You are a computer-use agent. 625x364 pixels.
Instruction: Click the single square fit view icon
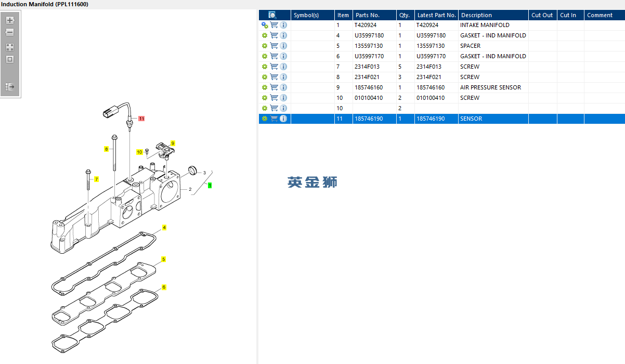coord(10,59)
